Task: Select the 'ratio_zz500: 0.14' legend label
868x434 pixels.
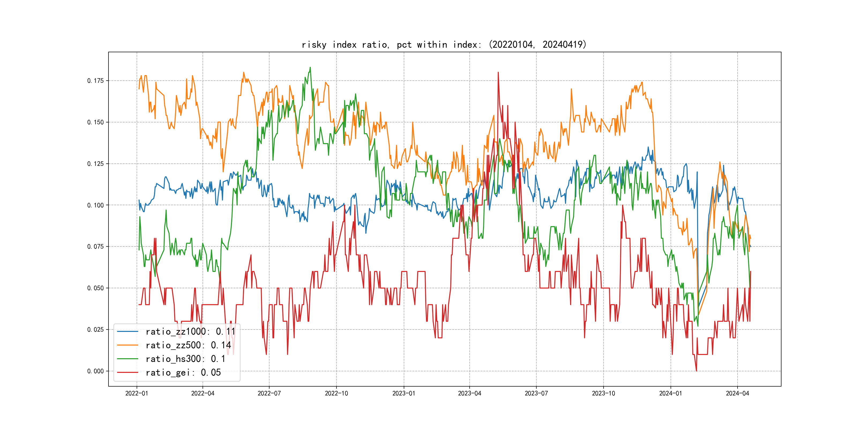Action: (x=188, y=345)
